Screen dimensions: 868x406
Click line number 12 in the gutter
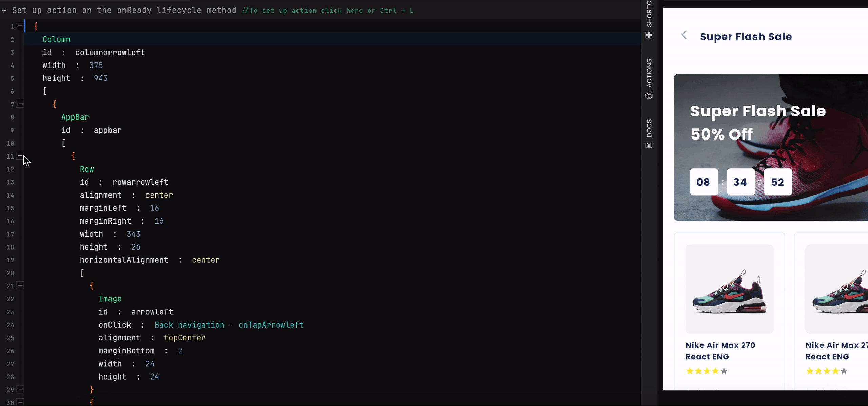(10, 169)
